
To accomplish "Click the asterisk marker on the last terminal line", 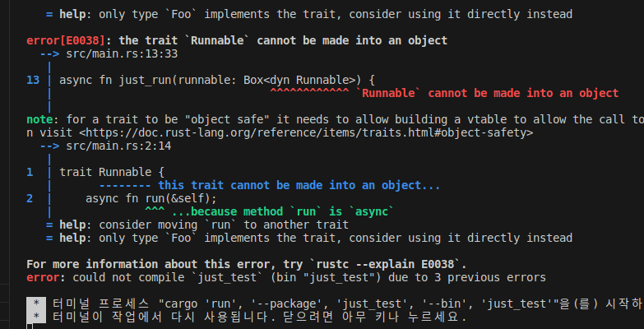I will pyautogui.click(x=36, y=317).
